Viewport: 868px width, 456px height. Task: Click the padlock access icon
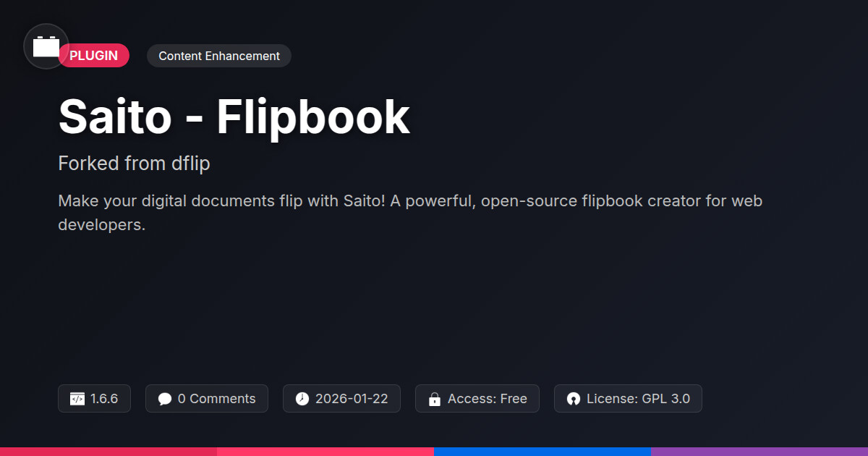(x=435, y=399)
